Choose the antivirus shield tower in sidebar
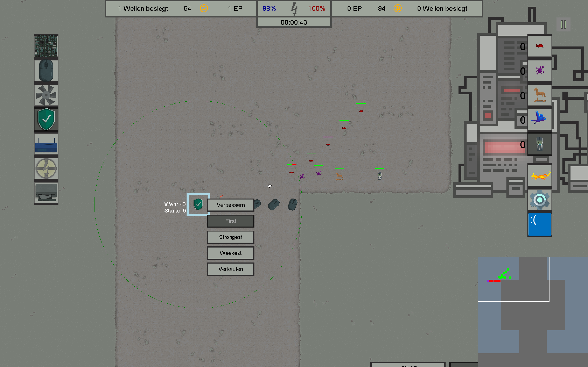588x367 pixels. [46, 119]
